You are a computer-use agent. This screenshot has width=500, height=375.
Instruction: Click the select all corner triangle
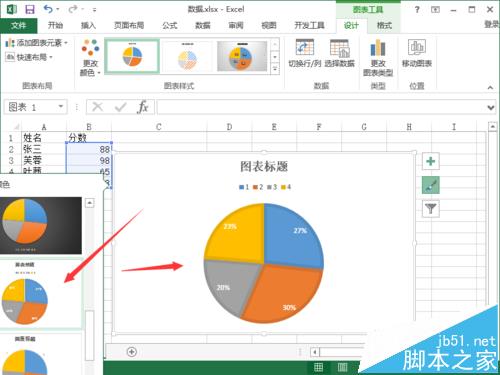pos(16,127)
